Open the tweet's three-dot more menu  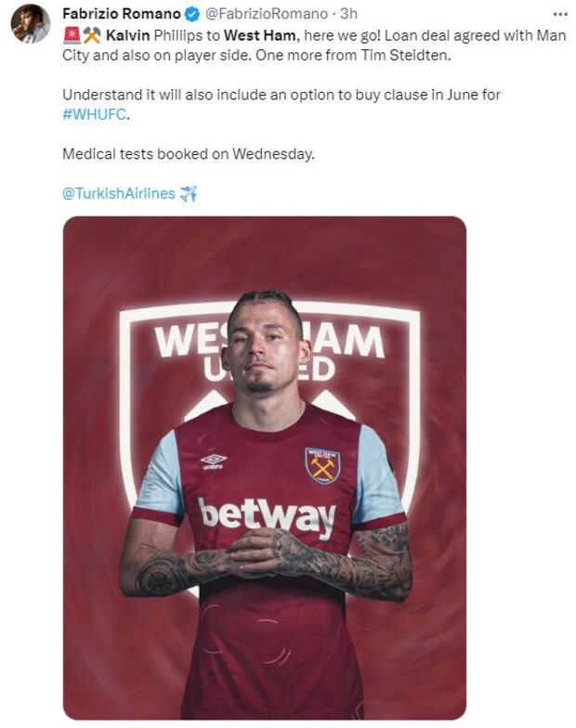click(x=559, y=14)
